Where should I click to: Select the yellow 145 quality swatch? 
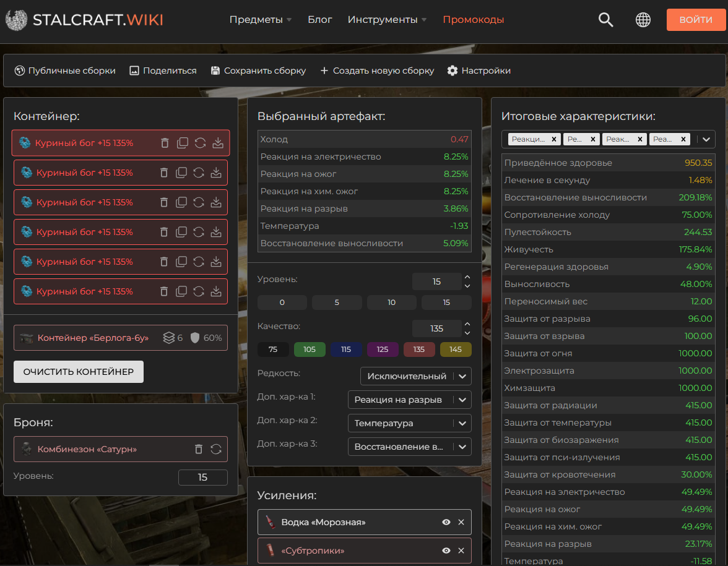point(456,349)
